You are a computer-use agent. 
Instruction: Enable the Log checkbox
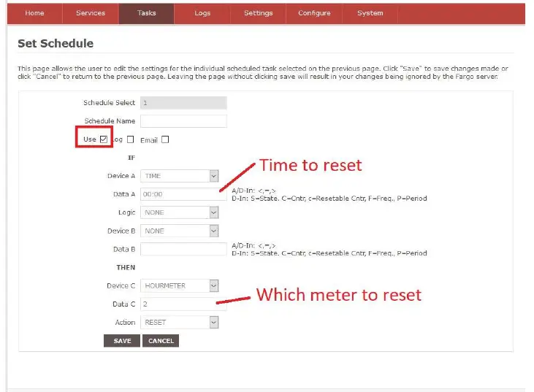coord(131,139)
